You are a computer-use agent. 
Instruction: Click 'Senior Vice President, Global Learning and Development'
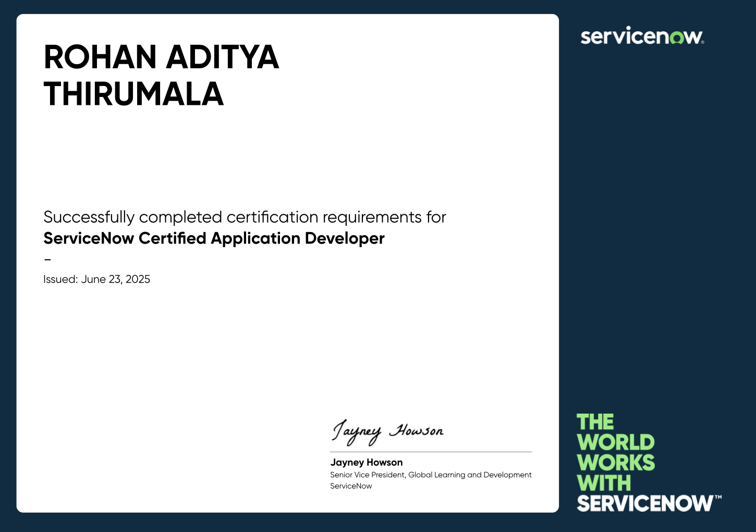coord(431,475)
